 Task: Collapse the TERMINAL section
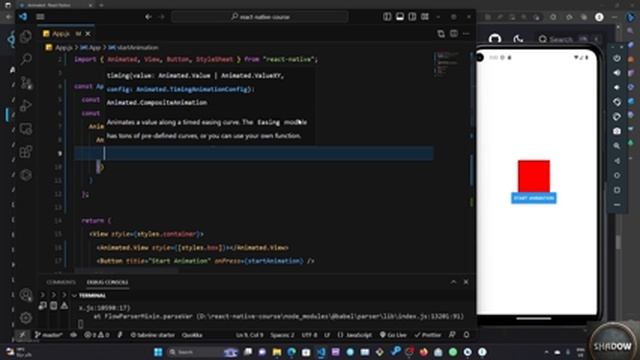coord(74,296)
